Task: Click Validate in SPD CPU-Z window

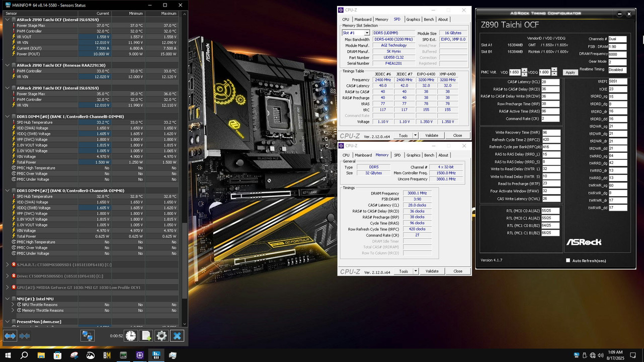Action: click(432, 135)
